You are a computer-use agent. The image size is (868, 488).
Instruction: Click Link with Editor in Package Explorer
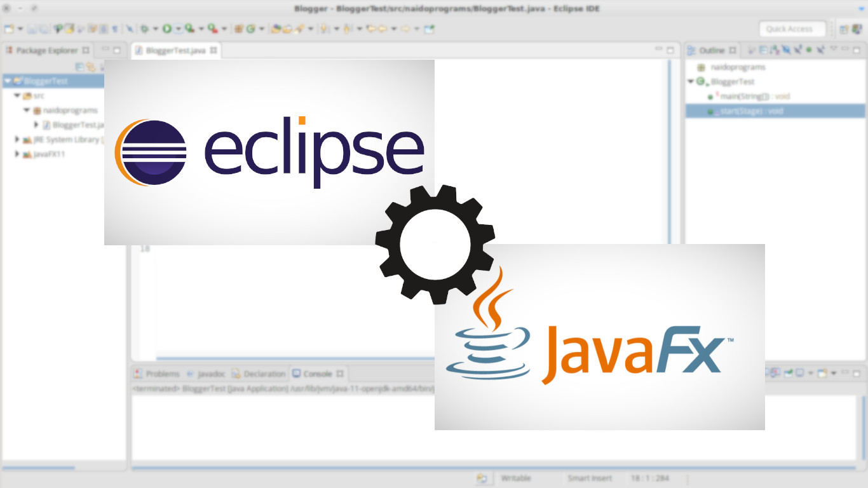91,67
